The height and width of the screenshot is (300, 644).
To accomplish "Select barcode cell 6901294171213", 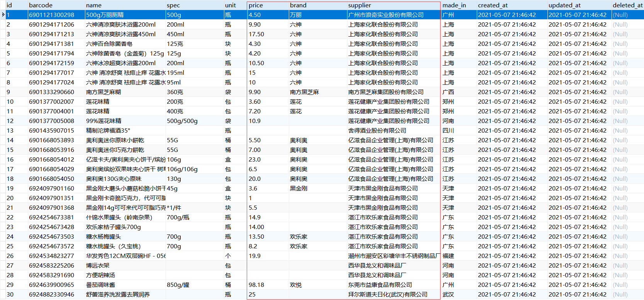I will pos(56,34).
